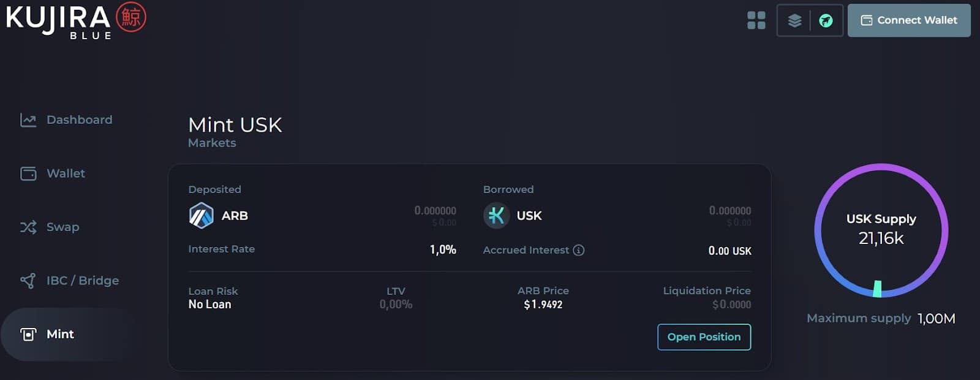Click the ARB token icon

pyautogui.click(x=201, y=216)
